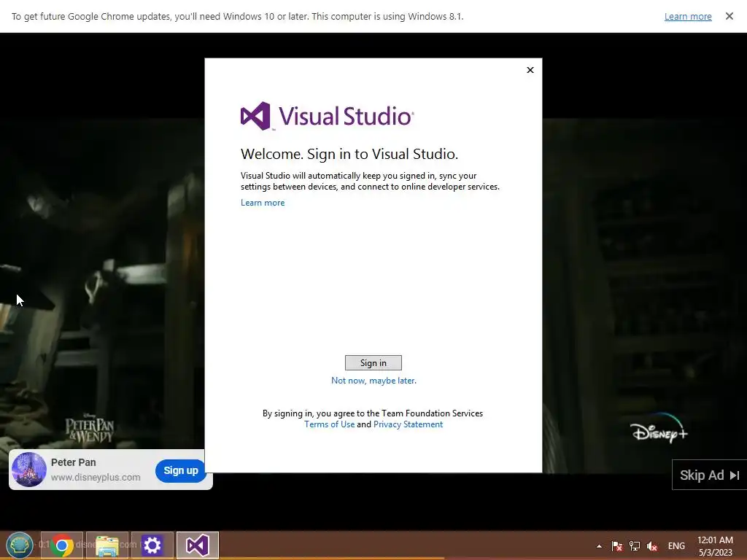Click the Visual Studio logo in dialog
The height and width of the screenshot is (560, 747).
coord(328,116)
